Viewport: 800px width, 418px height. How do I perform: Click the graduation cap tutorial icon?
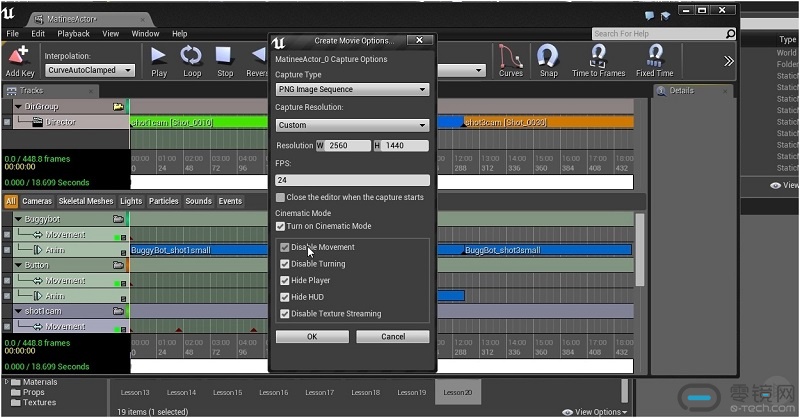(665, 16)
